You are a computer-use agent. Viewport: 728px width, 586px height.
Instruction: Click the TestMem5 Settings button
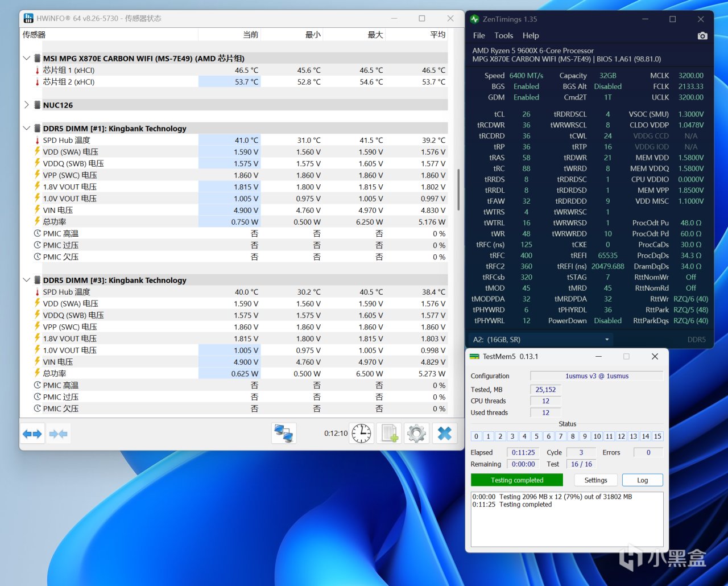pyautogui.click(x=595, y=480)
